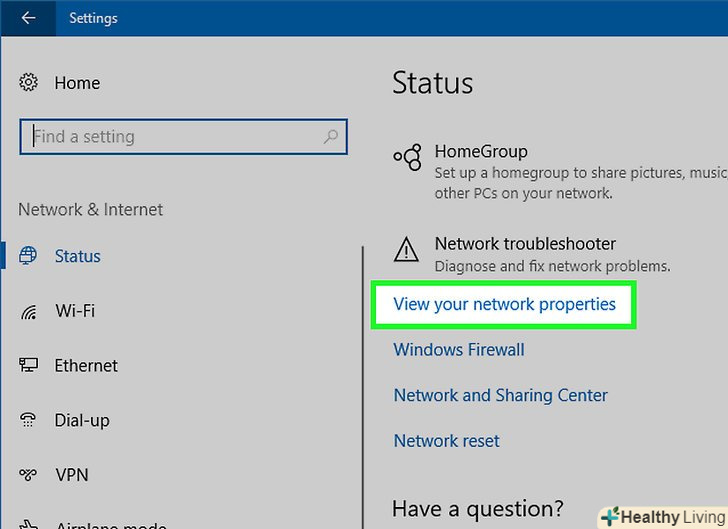Click the Ethernet monitor icon
The image size is (728, 529).
point(29,366)
